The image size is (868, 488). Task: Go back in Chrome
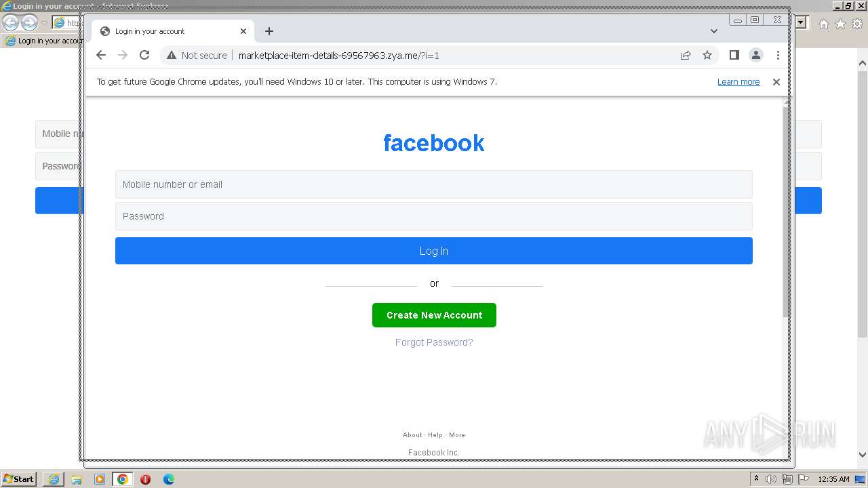pyautogui.click(x=101, y=56)
